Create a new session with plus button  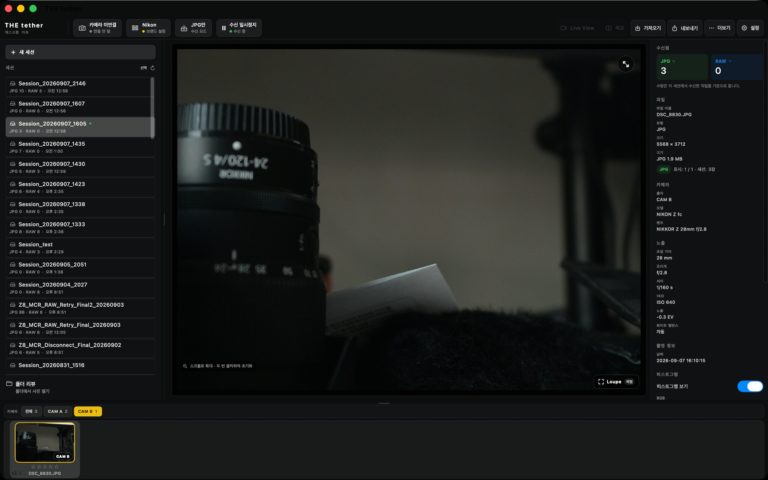80,52
